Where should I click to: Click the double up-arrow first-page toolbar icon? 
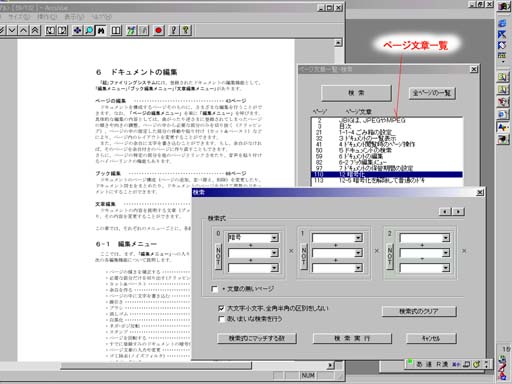pos(35,31)
